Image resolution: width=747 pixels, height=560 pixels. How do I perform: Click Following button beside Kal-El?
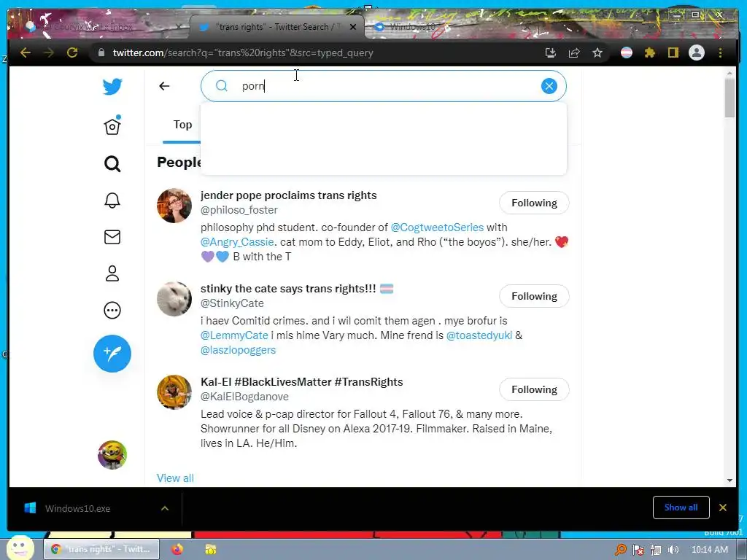pos(534,389)
